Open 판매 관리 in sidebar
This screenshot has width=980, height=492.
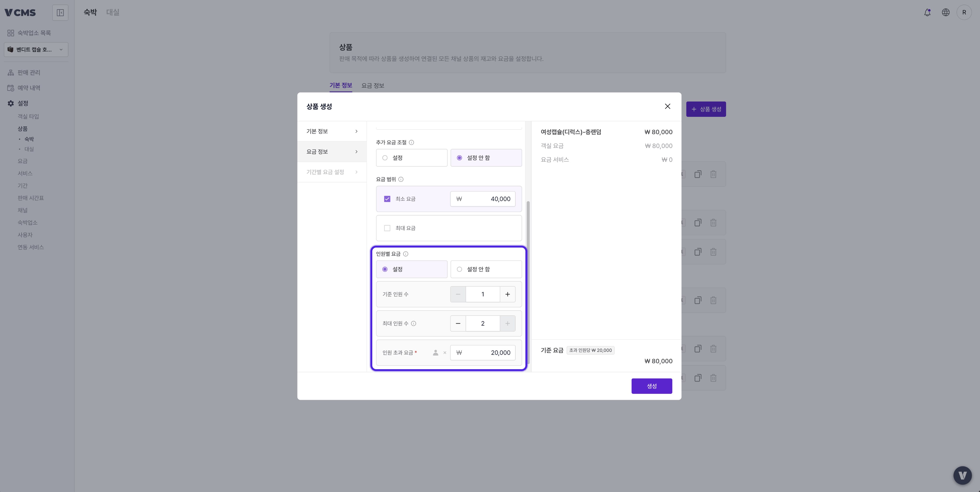29,73
